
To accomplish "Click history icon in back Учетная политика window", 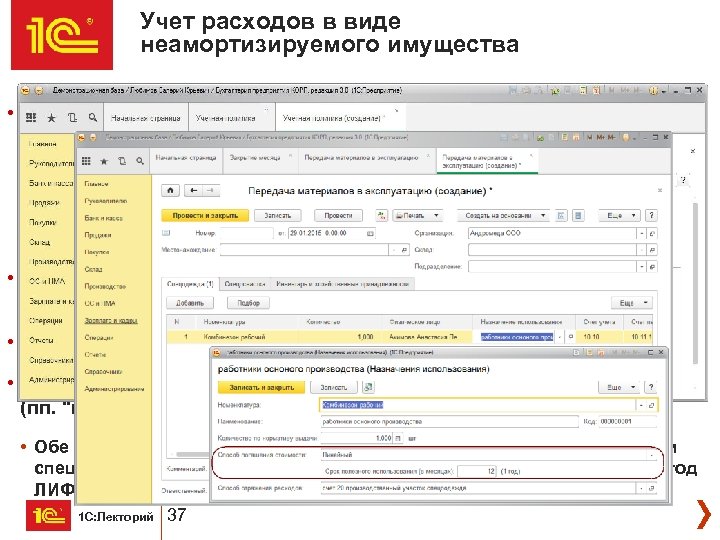I will (x=72, y=118).
